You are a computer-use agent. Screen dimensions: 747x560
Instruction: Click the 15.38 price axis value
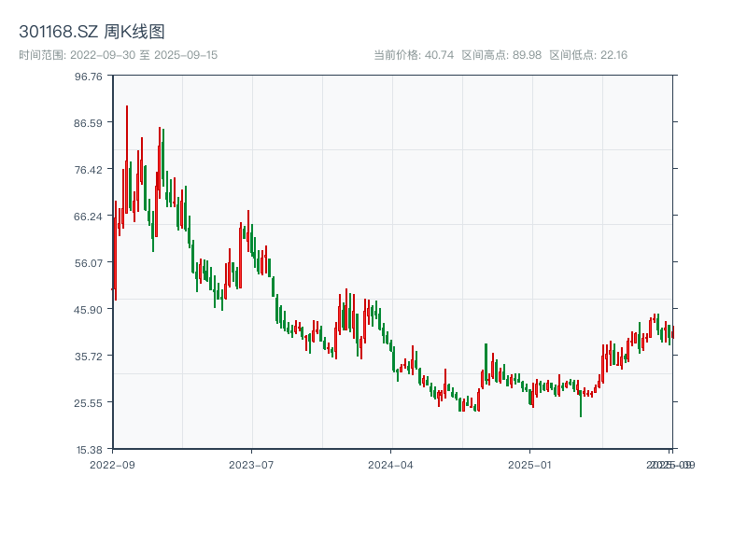click(90, 450)
